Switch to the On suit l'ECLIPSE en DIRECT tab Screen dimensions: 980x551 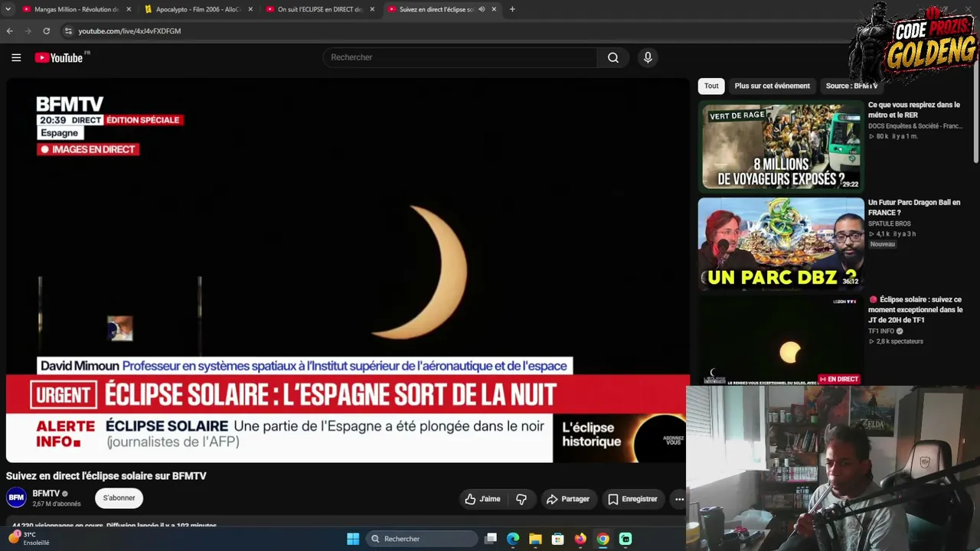[319, 9]
